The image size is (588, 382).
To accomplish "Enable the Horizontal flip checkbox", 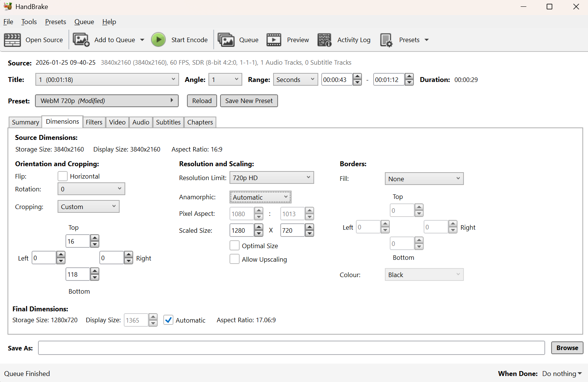I will click(63, 176).
